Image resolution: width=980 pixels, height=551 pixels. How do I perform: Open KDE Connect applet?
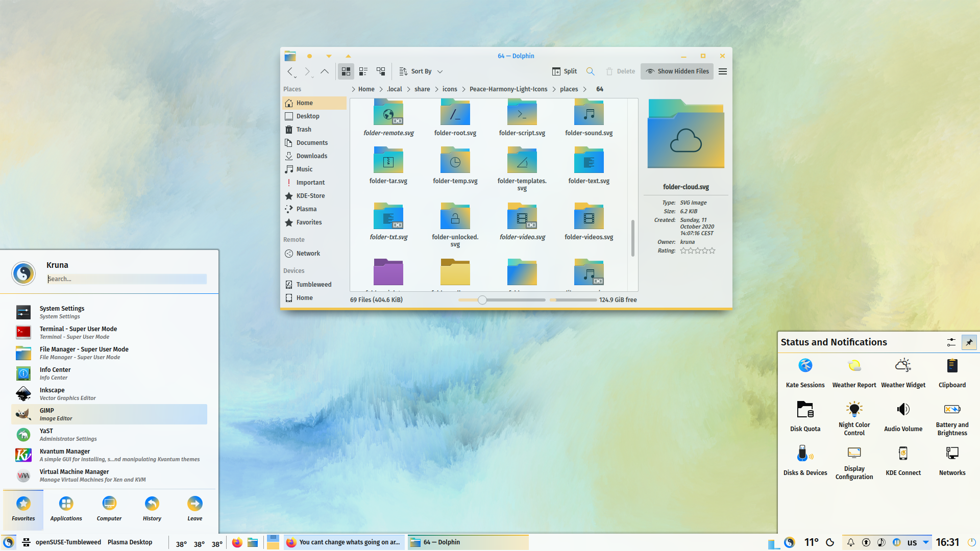(x=903, y=461)
